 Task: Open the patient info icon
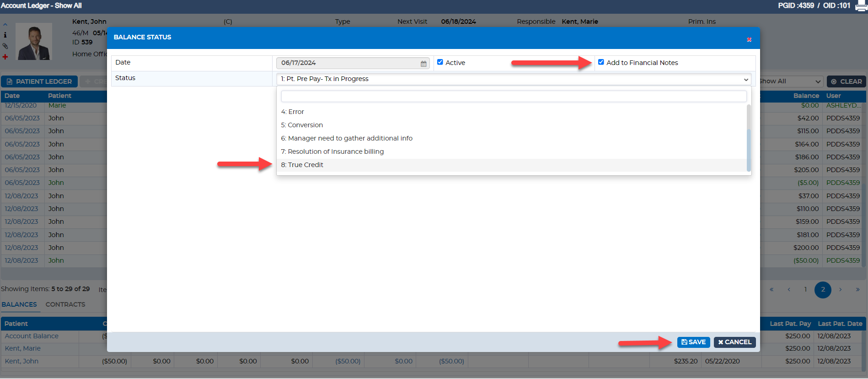(5, 35)
